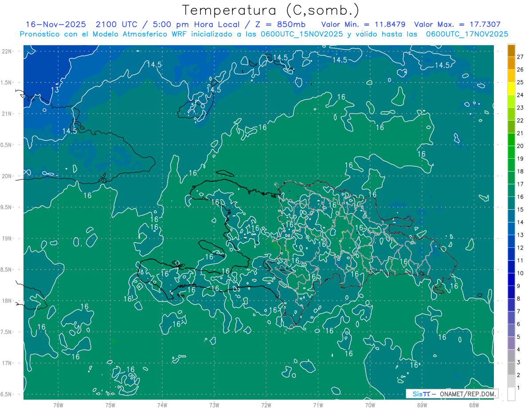The image size is (532, 411).
Task: Click 'Modelo Atmosferico WRF' in forecast subtitle
Action: [x=140, y=34]
